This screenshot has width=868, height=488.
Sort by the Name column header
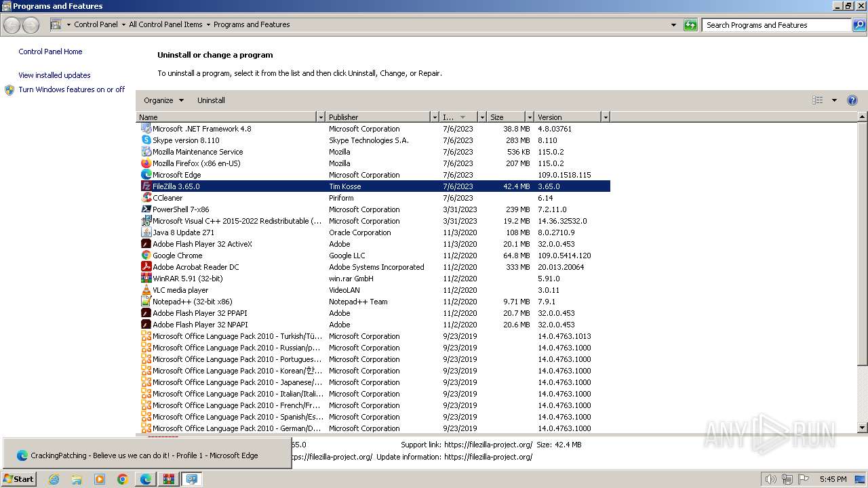coord(226,117)
